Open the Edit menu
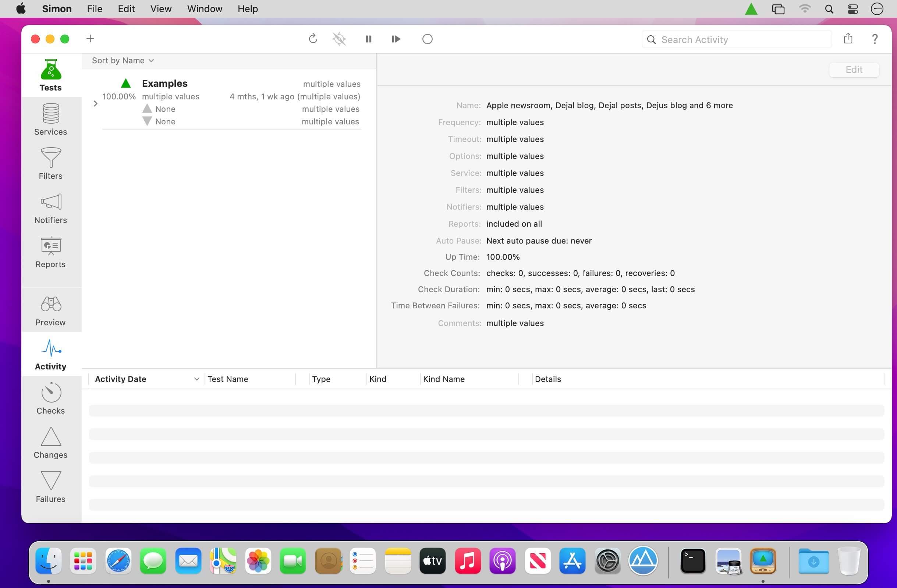The height and width of the screenshot is (588, 897). coord(126,9)
